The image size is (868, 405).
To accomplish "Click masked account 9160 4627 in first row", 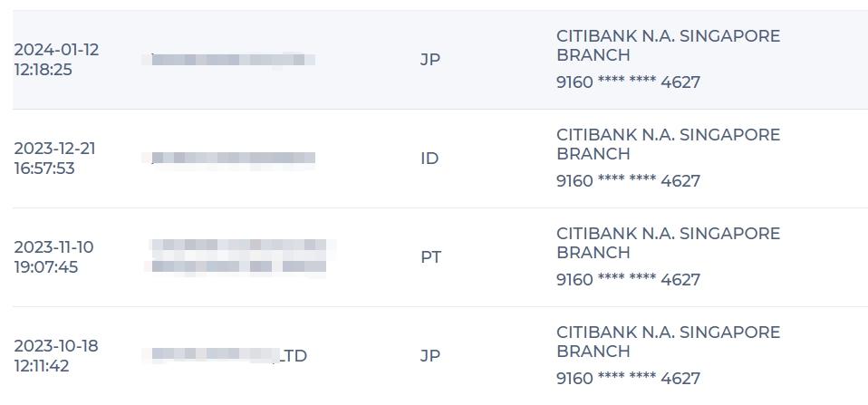I will coord(628,82).
